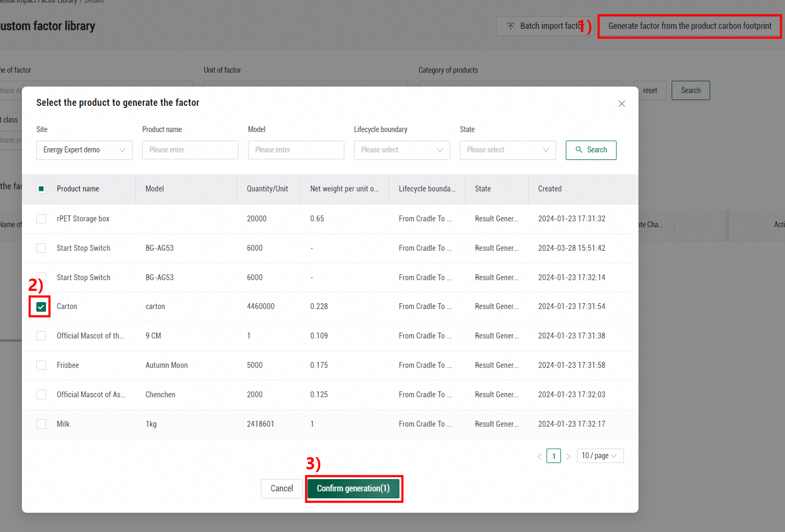Open the Lifecycle boundary dropdown
Screen dimensions: 785x532
(402, 150)
